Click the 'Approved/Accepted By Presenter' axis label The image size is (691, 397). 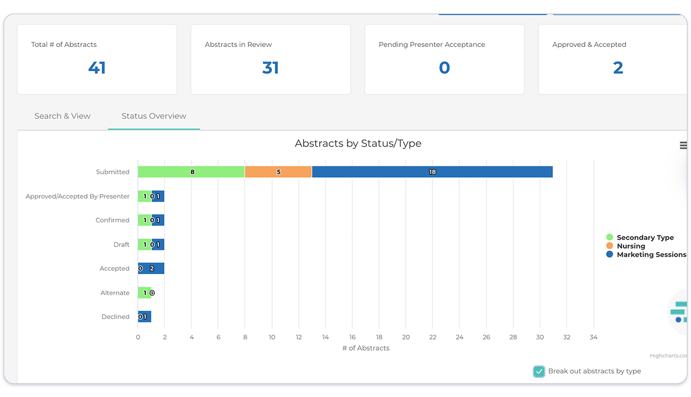click(x=78, y=196)
